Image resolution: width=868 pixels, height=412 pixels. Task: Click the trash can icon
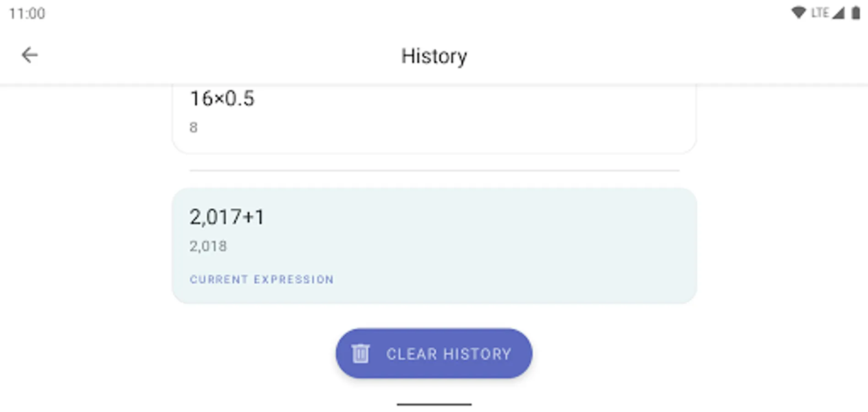360,353
